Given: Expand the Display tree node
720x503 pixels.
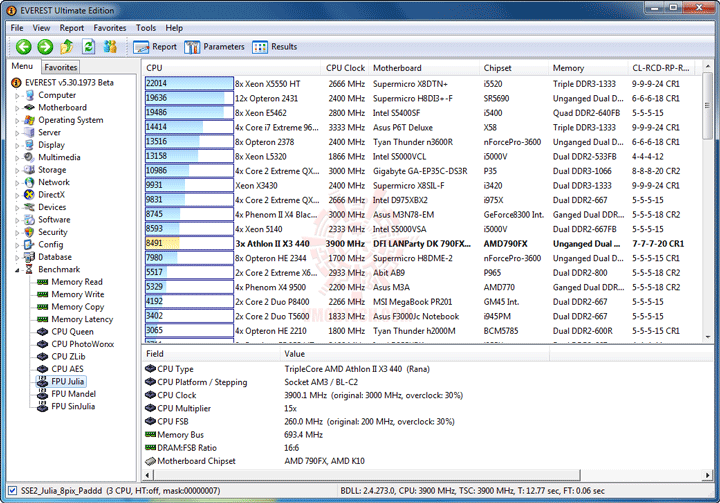Looking at the screenshot, I should pos(17,146).
